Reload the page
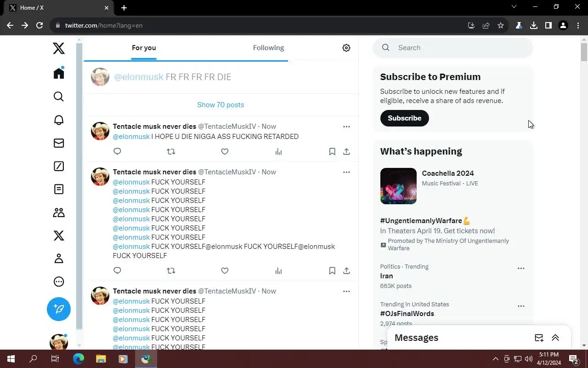Screen dimensions: 588x368 (x=40, y=25)
